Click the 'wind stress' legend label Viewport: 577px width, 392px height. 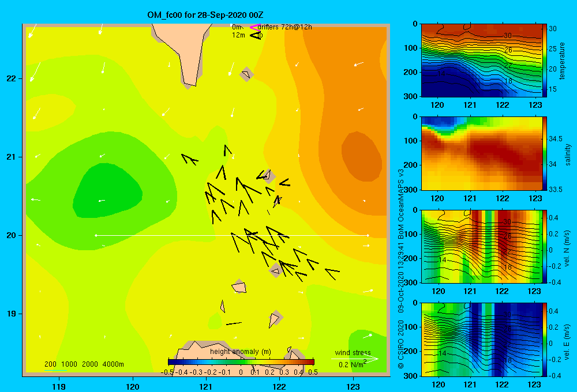tap(353, 352)
